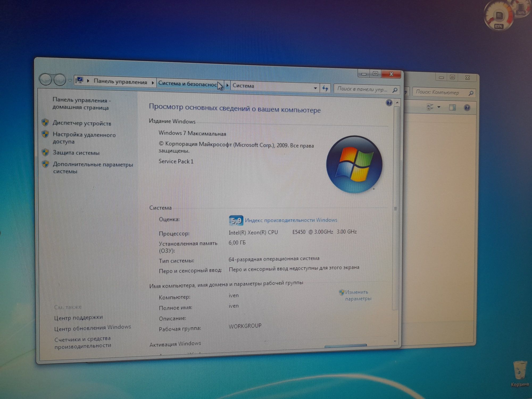Click the vertical scrollbar thumb in System window

tap(396, 208)
